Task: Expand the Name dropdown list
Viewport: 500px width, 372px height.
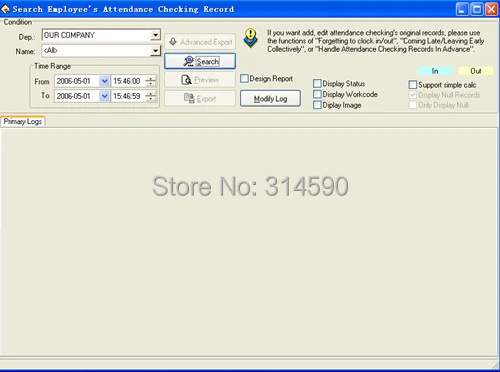Action: [155, 51]
